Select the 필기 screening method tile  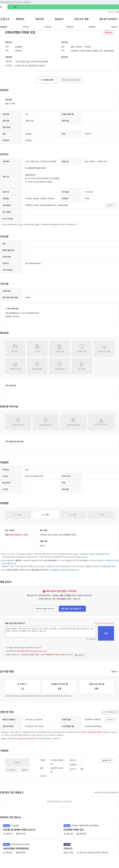click(x=73, y=515)
